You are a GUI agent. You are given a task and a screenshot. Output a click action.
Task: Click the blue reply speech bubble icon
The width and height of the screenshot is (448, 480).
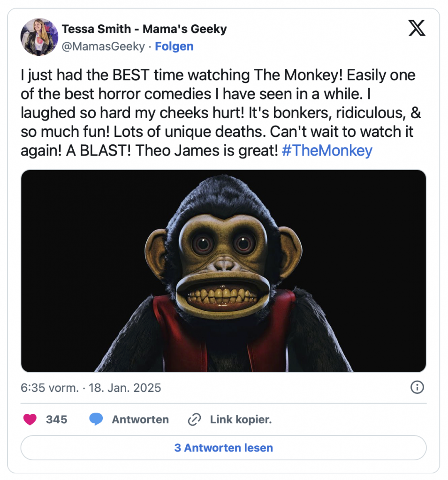pyautogui.click(x=96, y=420)
